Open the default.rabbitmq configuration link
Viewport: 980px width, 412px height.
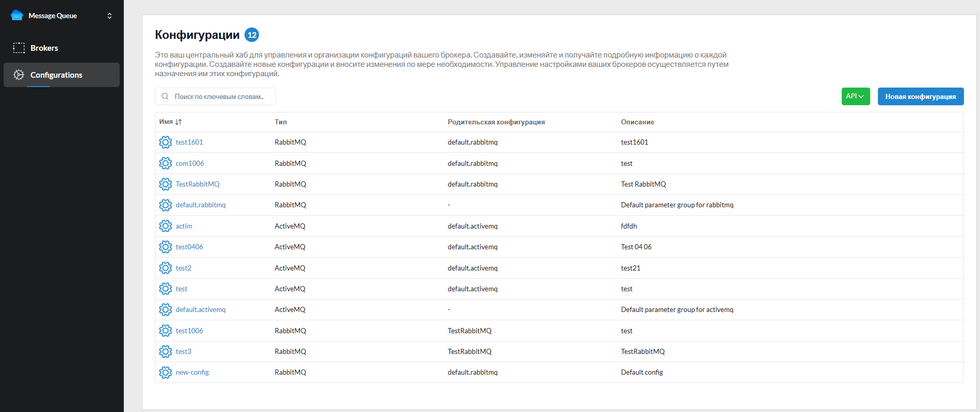point(200,205)
